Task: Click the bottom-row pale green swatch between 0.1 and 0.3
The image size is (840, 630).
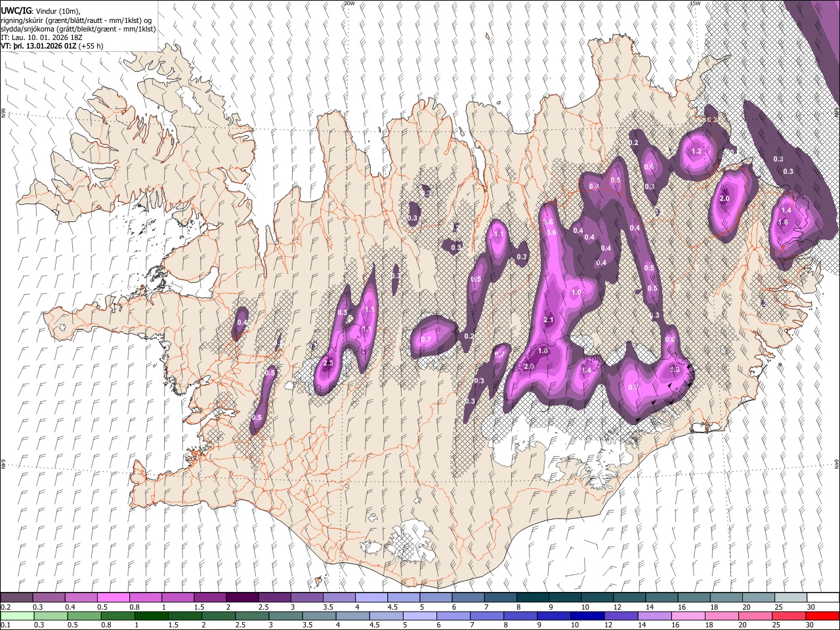Action: click(x=17, y=616)
